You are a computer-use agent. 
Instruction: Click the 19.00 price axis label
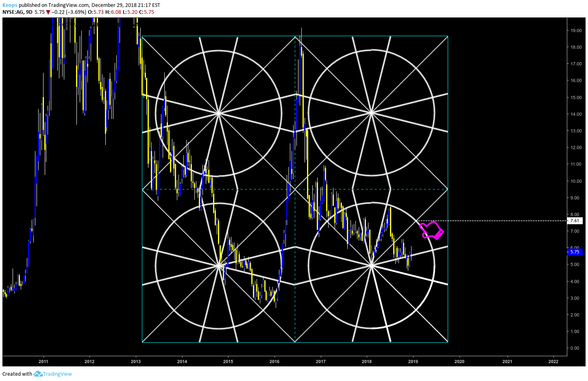tap(576, 30)
